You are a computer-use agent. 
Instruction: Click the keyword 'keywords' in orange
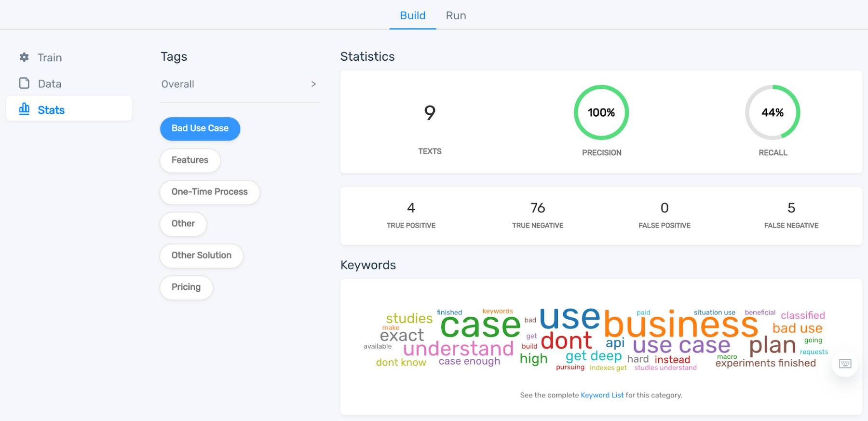pyautogui.click(x=498, y=311)
